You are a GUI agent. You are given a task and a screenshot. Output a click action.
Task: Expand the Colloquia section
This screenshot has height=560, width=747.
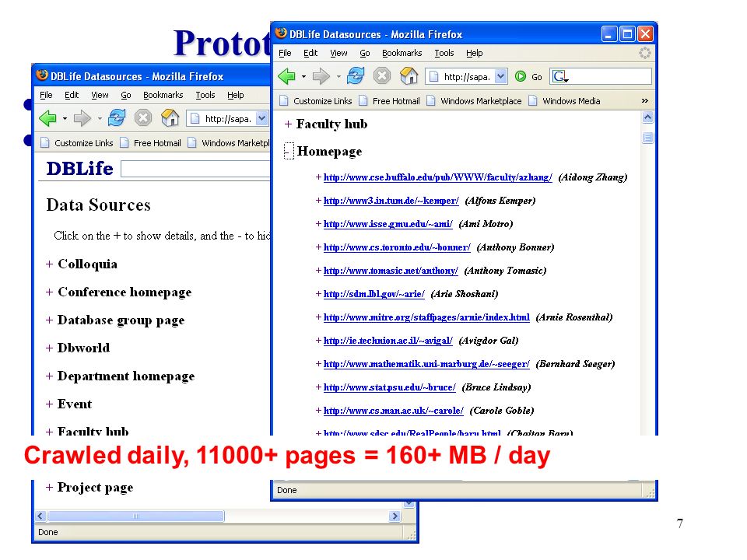point(49,264)
